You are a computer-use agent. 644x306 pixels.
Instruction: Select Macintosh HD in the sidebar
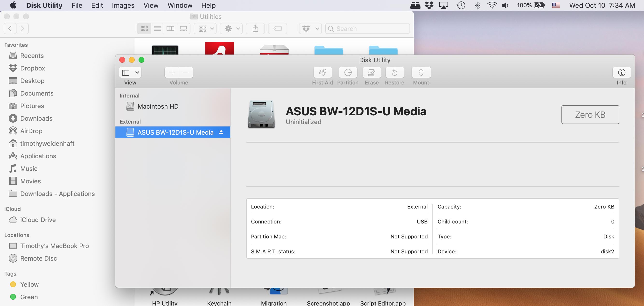pyautogui.click(x=158, y=106)
